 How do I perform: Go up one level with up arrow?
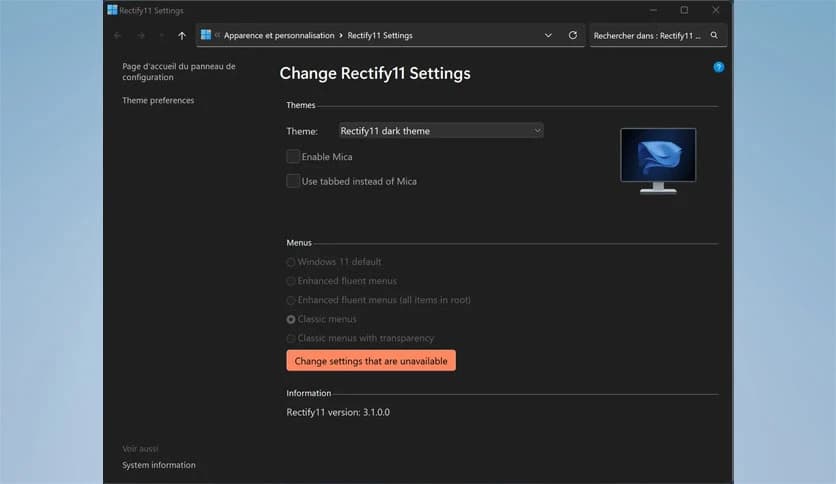click(x=181, y=35)
